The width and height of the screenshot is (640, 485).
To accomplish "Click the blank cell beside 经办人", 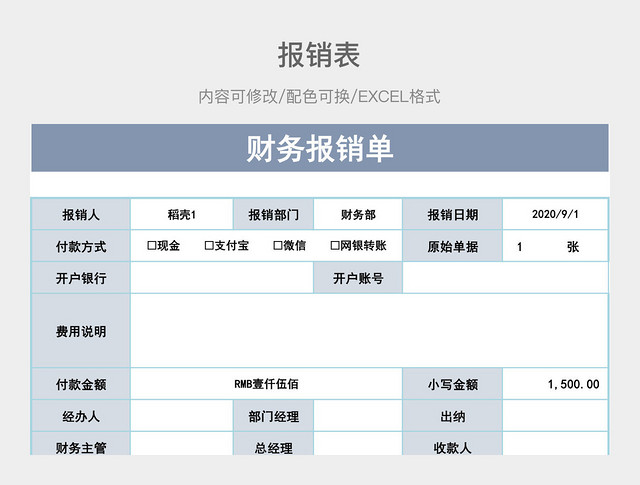I will 182,416.
